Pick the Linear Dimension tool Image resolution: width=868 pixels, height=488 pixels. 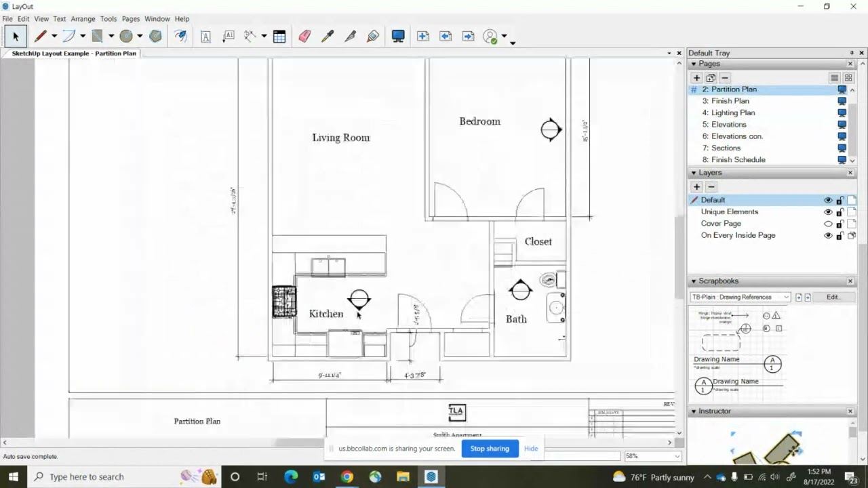tap(250, 37)
